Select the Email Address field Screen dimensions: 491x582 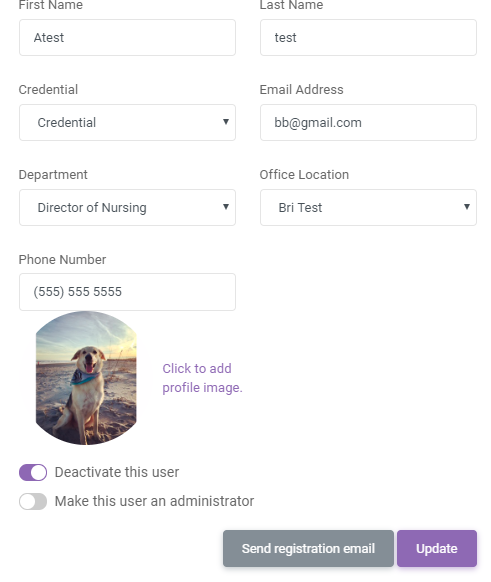pyautogui.click(x=368, y=122)
